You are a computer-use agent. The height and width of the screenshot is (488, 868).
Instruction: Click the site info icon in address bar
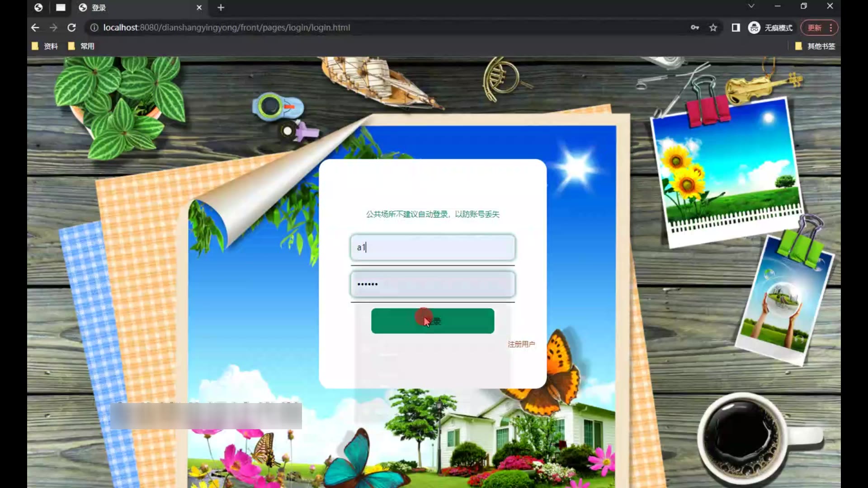(94, 28)
